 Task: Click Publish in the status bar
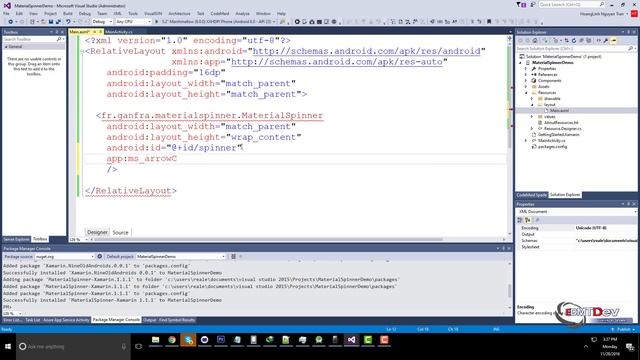(x=623, y=329)
